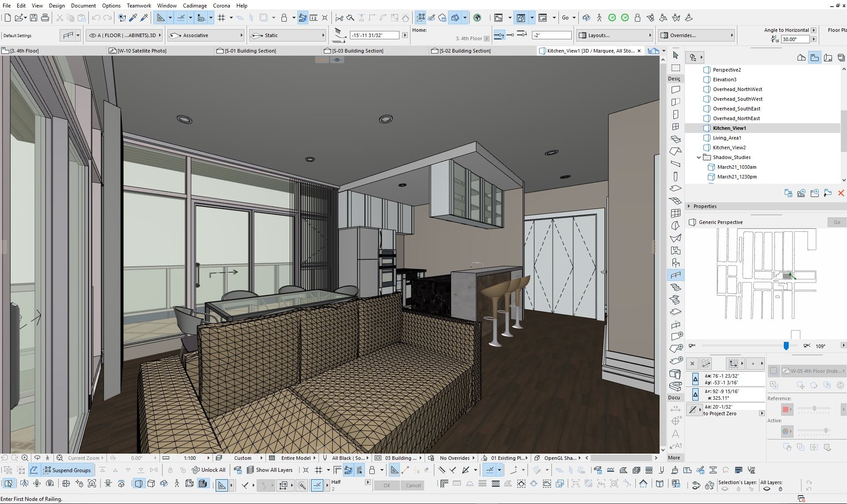Click the Save icon in the toolbar
The width and height of the screenshot is (847, 504).
[x=34, y=18]
